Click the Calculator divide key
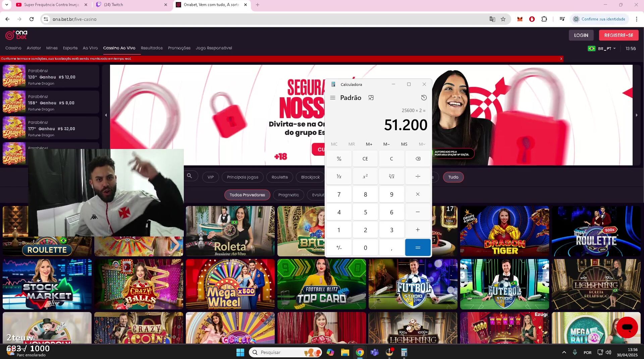 418,176
